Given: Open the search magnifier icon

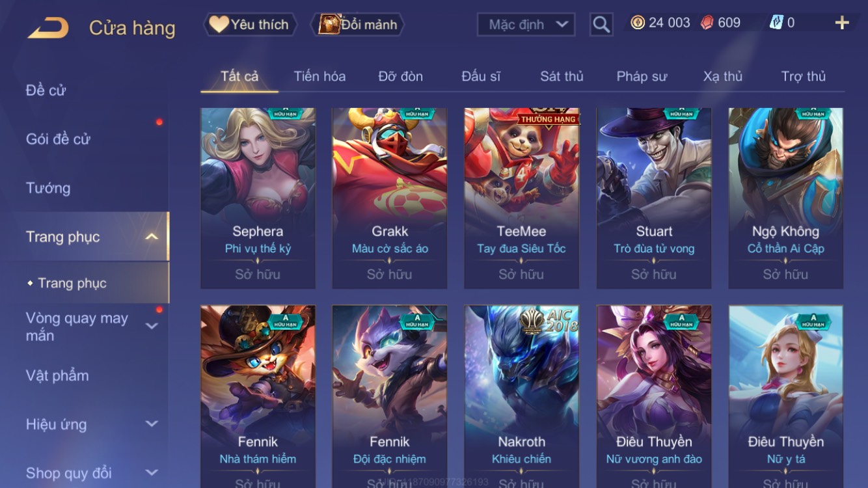Looking at the screenshot, I should coord(601,25).
